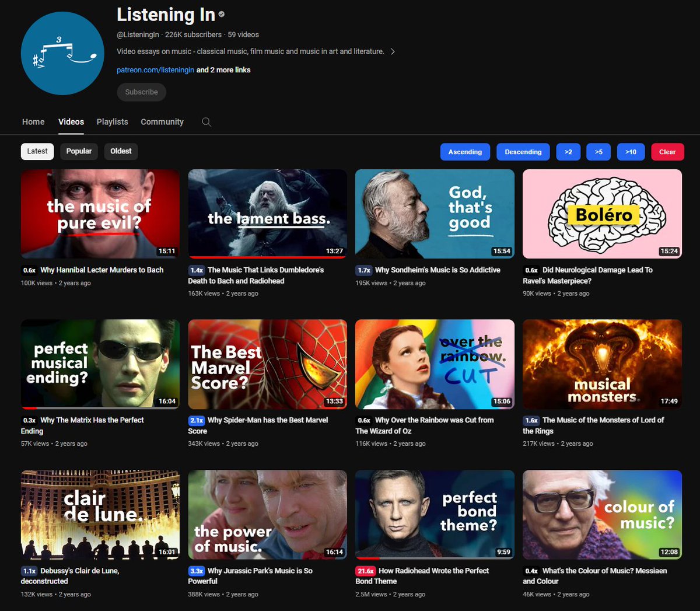Select the Popular sort chip

point(79,151)
